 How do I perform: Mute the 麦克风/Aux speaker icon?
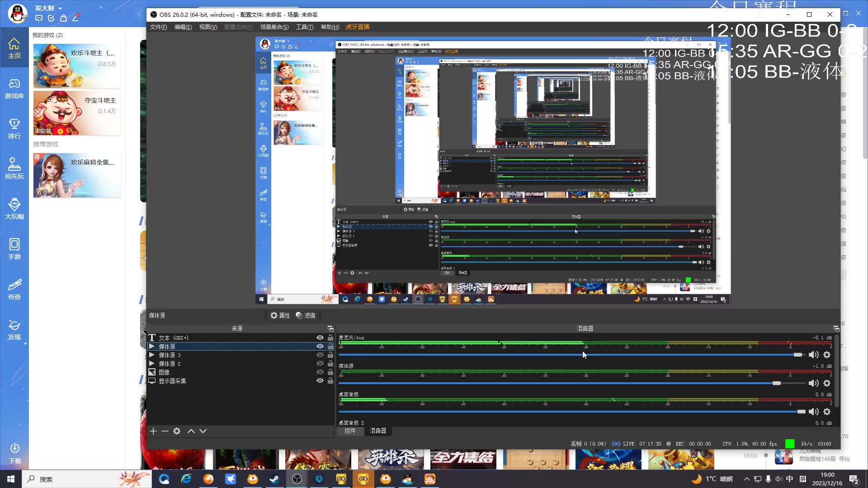813,355
